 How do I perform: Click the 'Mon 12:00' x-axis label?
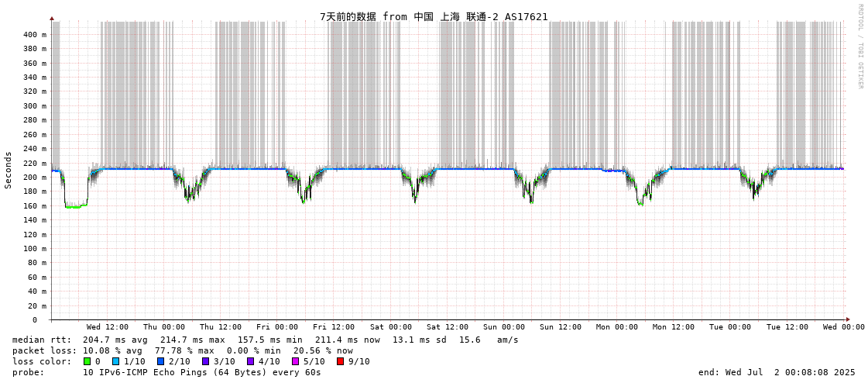click(673, 327)
